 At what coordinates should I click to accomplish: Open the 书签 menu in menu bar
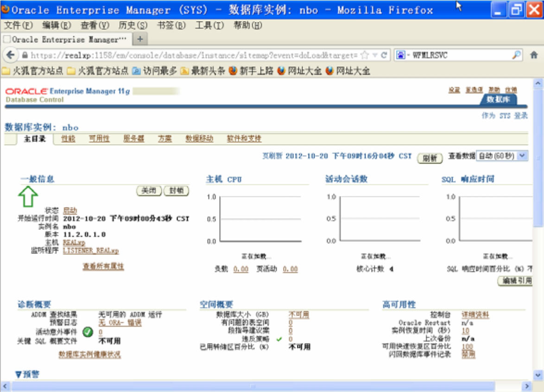click(x=171, y=25)
